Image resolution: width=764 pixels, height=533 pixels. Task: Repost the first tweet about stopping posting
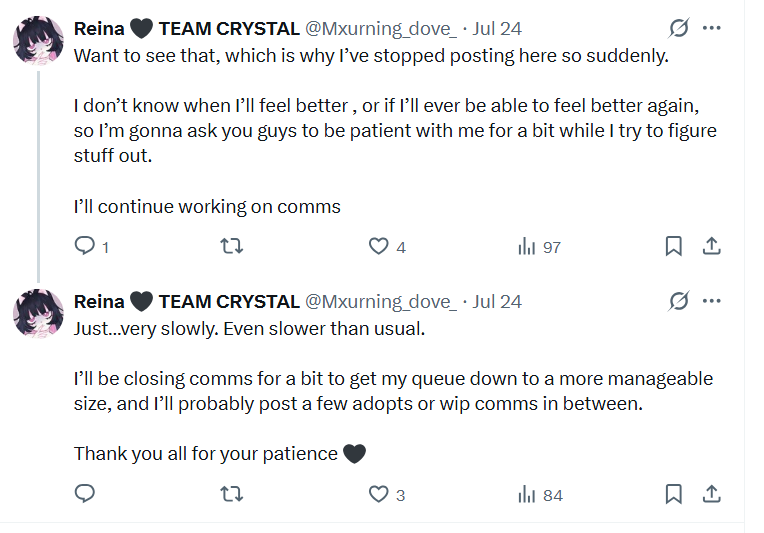point(231,246)
